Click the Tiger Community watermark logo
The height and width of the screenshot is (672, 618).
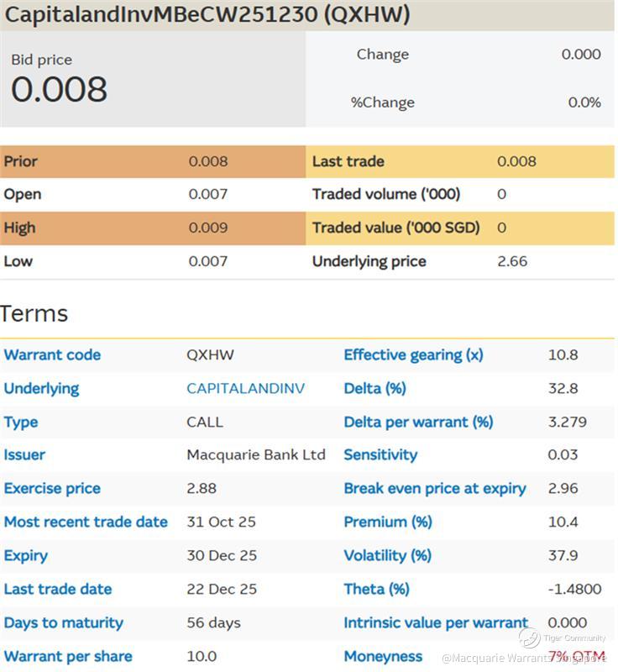point(530,638)
